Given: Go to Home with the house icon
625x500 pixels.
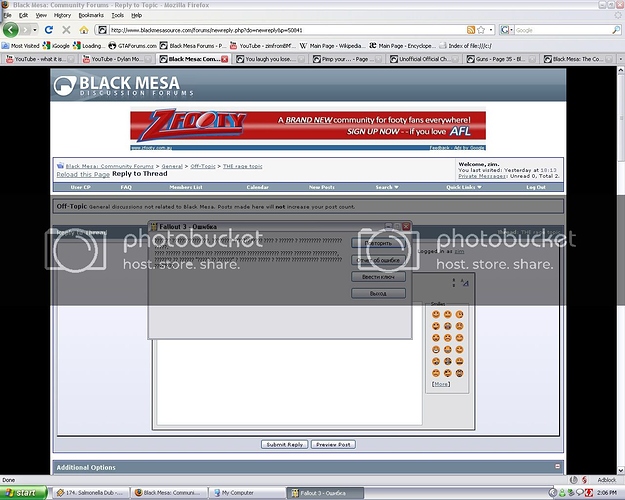Looking at the screenshot, I should [84, 30].
